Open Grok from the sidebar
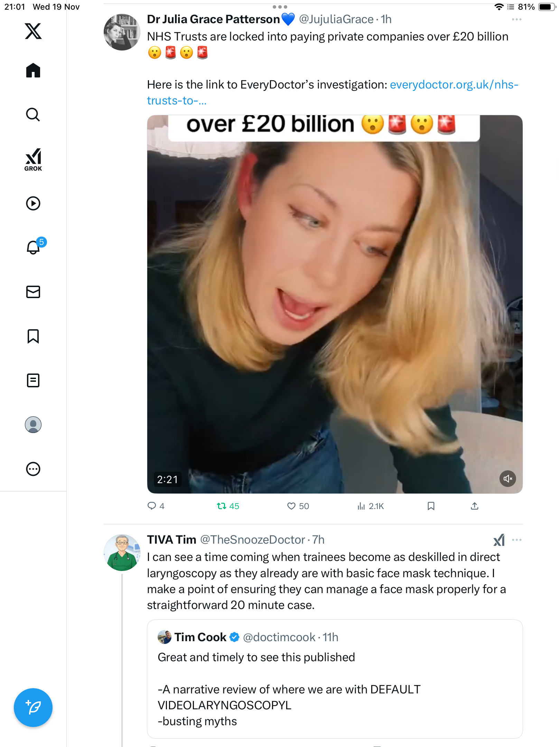Screen dimensions: 560x747 33,160
